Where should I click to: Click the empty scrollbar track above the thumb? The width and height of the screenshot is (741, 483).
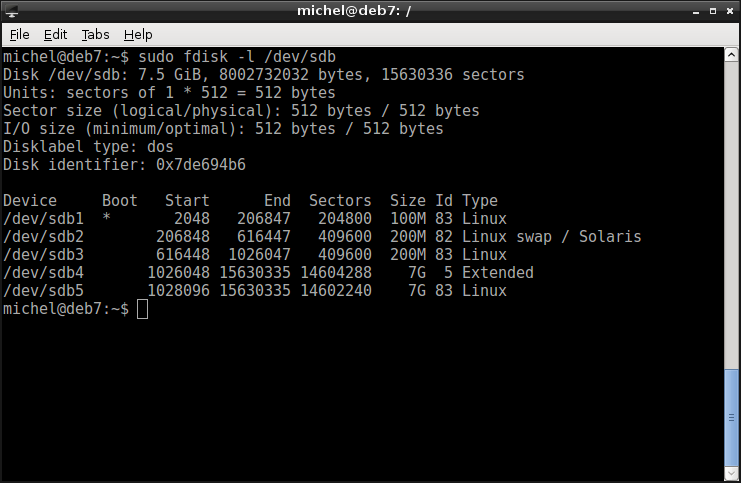[x=731, y=215]
